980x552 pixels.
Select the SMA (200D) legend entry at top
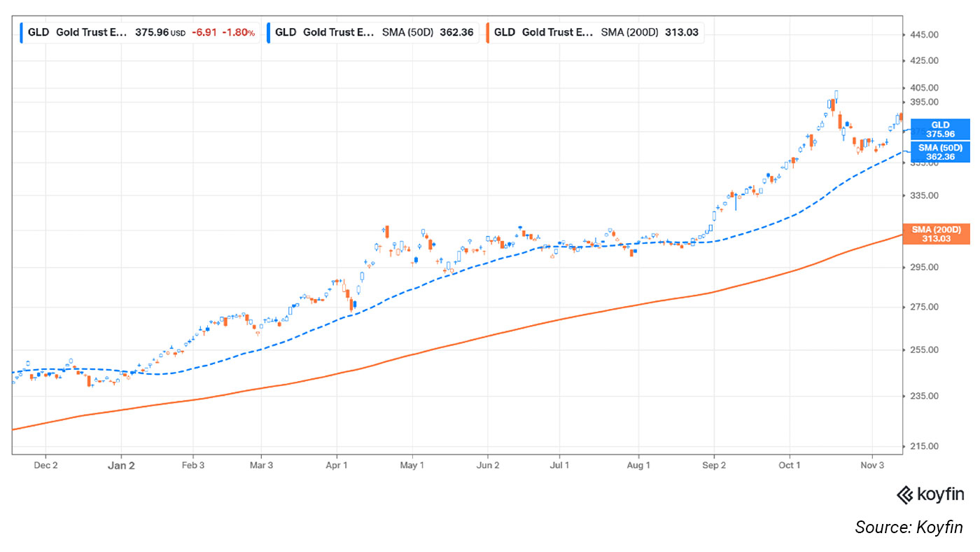point(595,32)
